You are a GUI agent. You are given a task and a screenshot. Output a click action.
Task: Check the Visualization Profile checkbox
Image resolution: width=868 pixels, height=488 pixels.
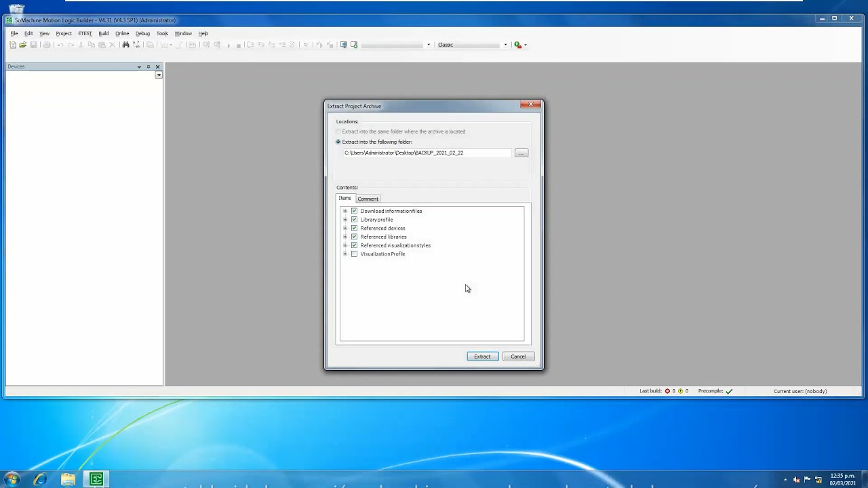(354, 254)
